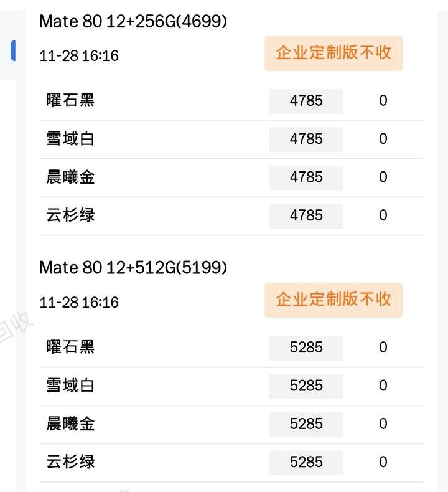Viewport: 448px width, 492px height.
Task: Click the 5285 price field for 512G 晨曦金
Action: (306, 424)
